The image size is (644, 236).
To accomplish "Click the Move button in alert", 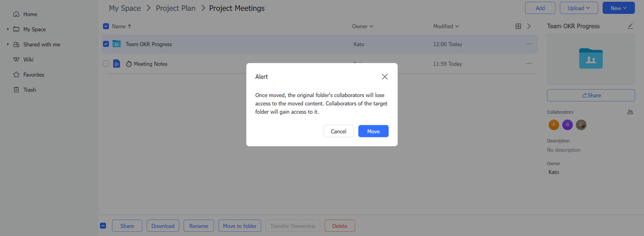I will (373, 131).
